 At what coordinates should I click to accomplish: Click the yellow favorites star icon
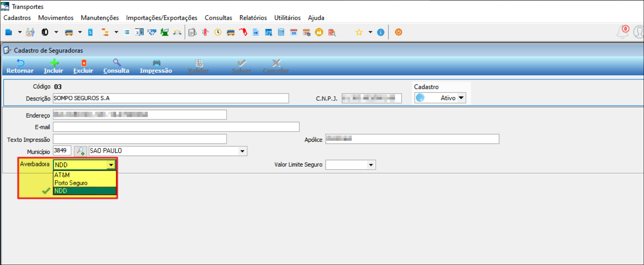tap(359, 32)
